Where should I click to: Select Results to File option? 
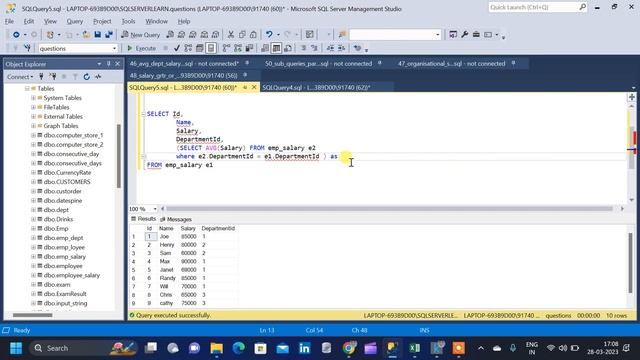[x=288, y=48]
